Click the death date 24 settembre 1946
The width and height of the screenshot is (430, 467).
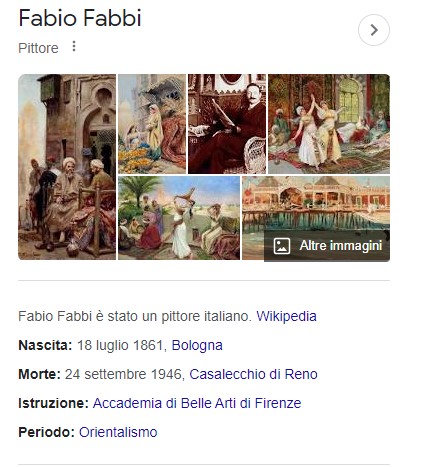click(125, 374)
